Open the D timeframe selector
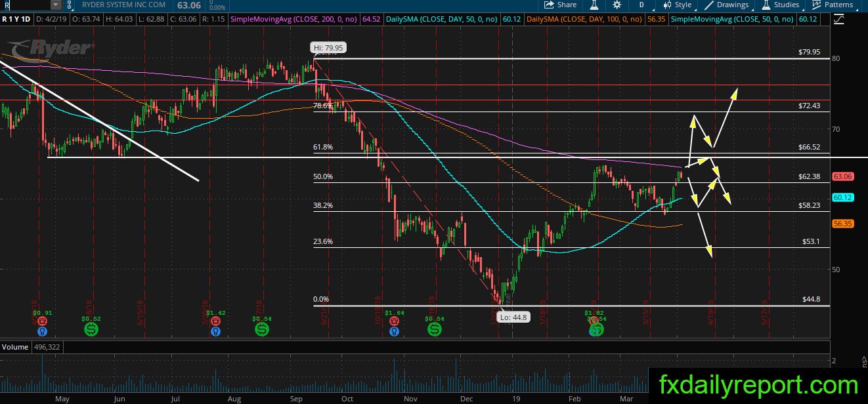The image size is (868, 404). (x=641, y=5)
